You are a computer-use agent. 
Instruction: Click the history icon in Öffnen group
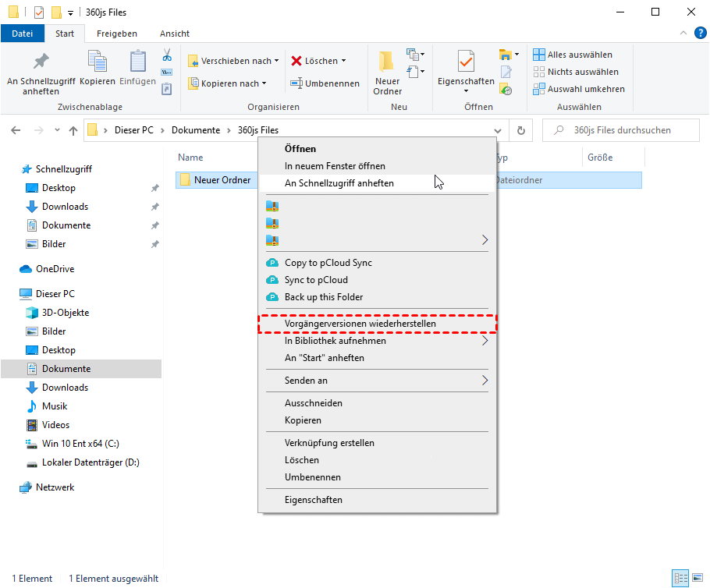[x=506, y=89]
